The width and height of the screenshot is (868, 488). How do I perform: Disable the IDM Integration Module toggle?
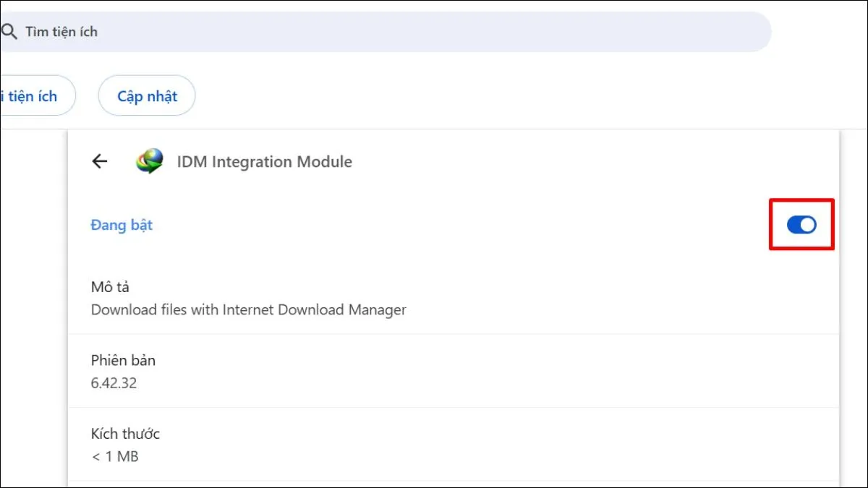pyautogui.click(x=801, y=225)
